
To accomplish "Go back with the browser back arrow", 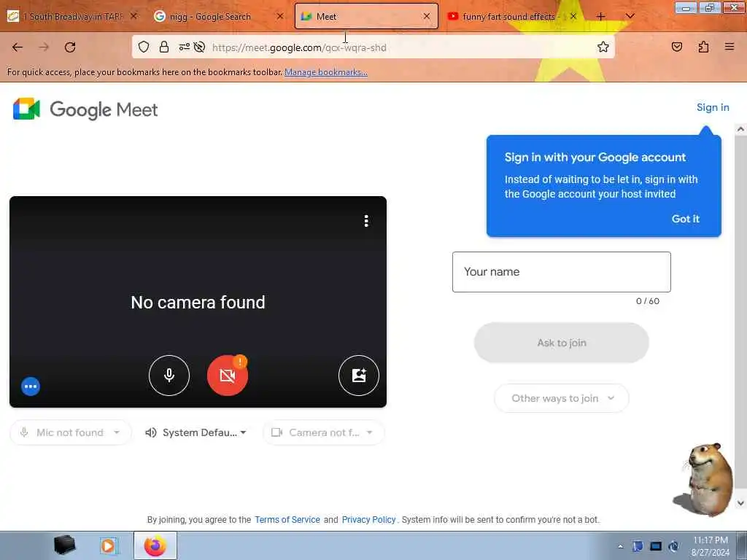I will [18, 47].
